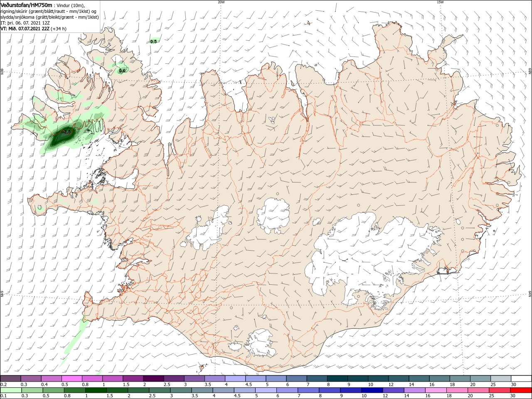The image size is (532, 399).
Task: Click the 15W longitude label
Action: [x=440, y=2]
